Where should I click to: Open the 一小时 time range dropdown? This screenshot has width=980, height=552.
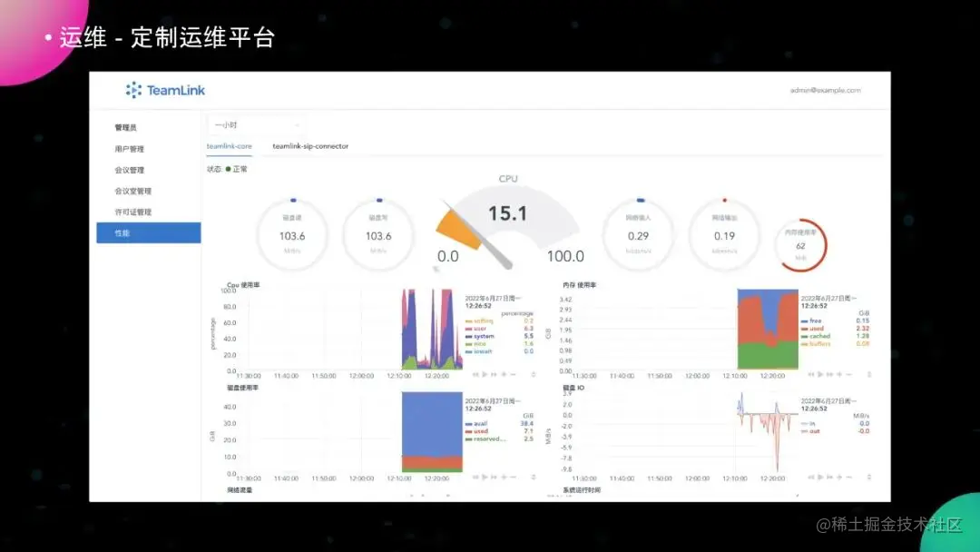[255, 125]
